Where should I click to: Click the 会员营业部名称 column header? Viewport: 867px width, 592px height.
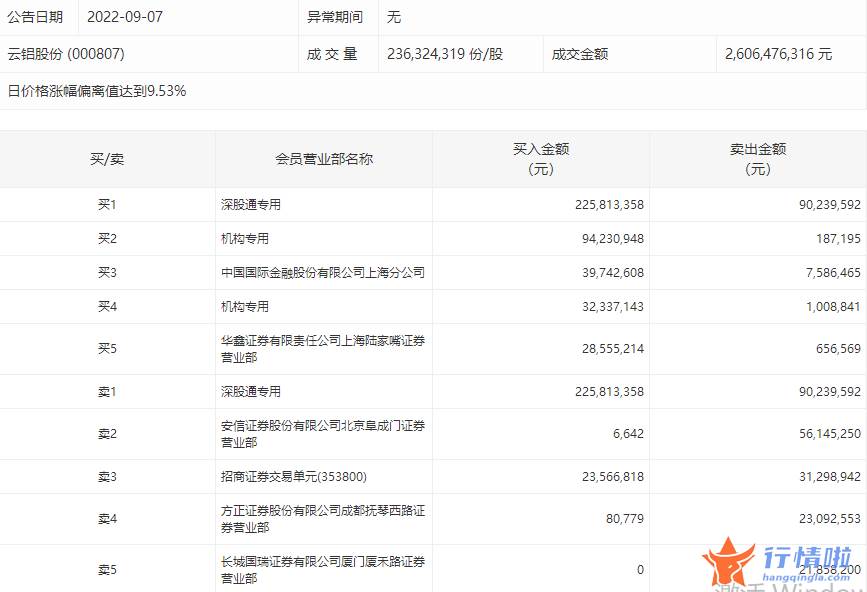[324, 159]
